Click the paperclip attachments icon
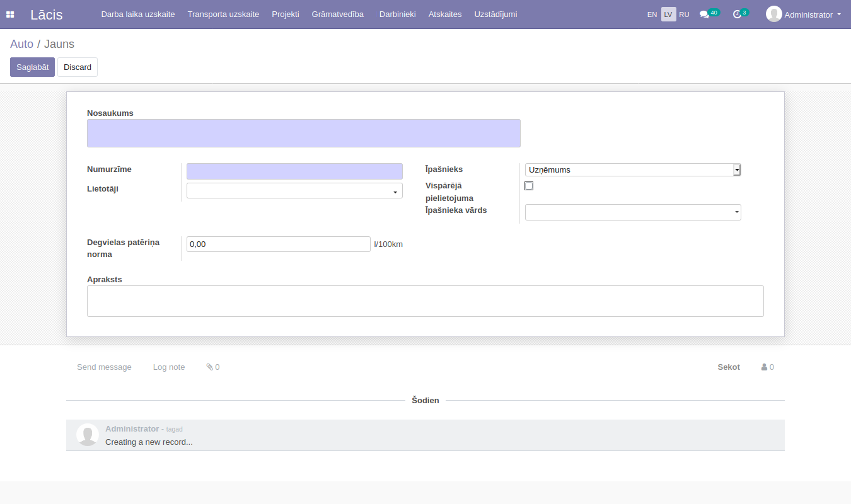This screenshot has height=504, width=851. pyautogui.click(x=210, y=367)
